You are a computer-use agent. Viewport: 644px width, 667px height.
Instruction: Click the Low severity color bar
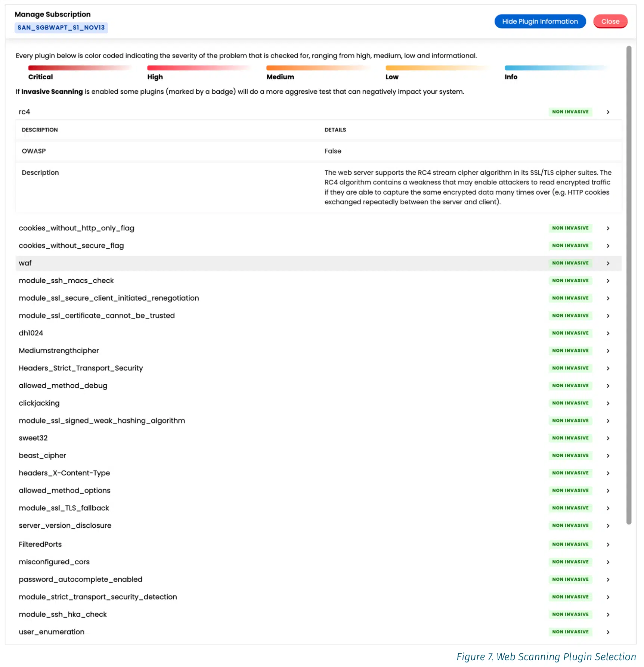click(437, 68)
